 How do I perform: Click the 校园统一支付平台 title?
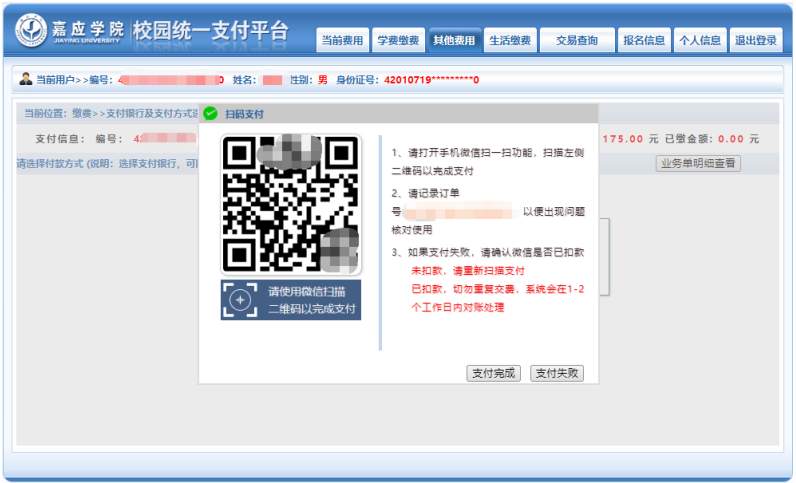point(211,31)
